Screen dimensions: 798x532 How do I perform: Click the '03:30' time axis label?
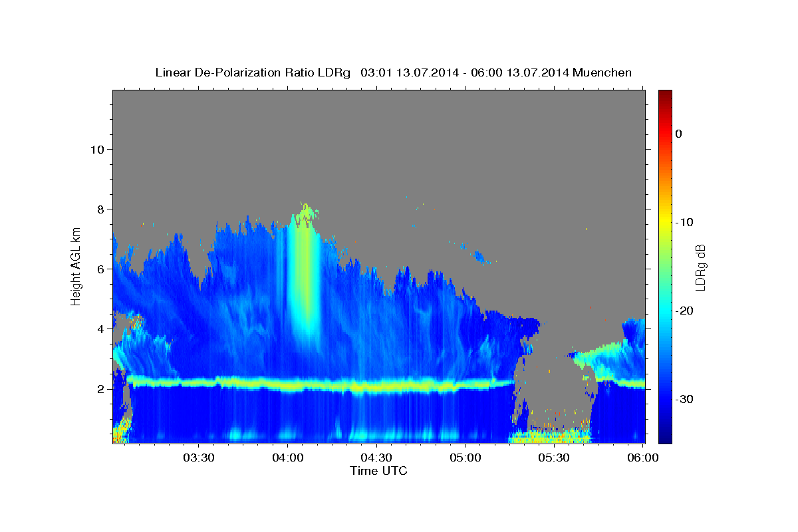click(x=198, y=458)
